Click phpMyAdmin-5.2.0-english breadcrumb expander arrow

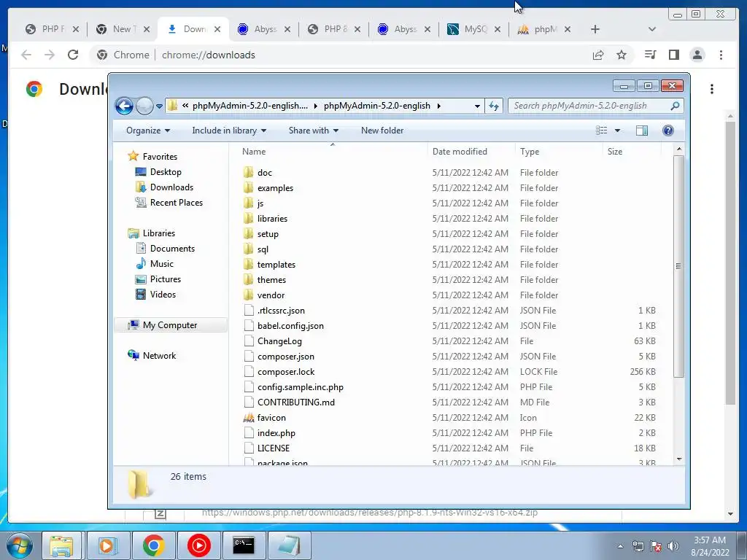tap(438, 106)
